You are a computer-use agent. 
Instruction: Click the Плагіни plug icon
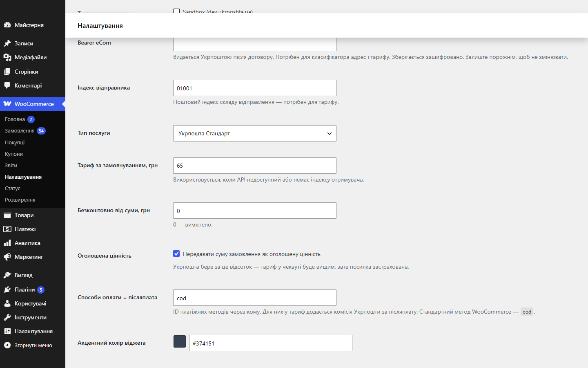click(7, 289)
